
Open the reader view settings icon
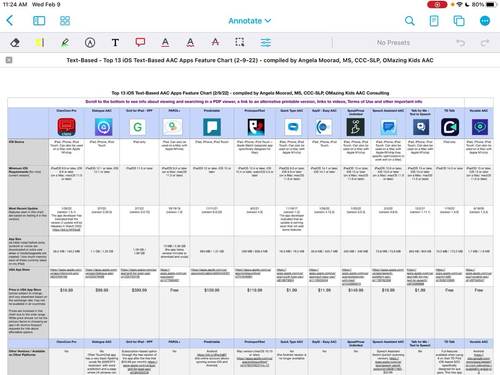click(x=434, y=21)
